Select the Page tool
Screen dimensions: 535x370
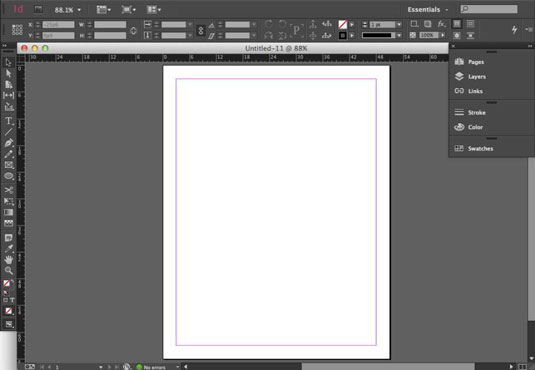coord(9,85)
